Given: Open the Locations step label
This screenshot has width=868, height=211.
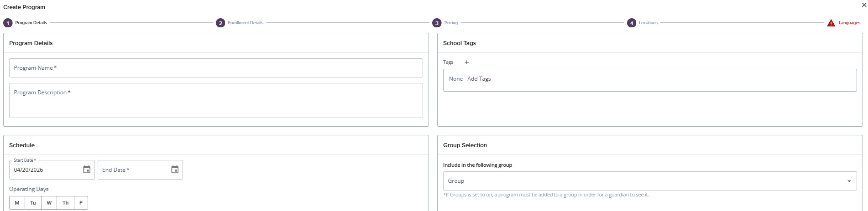Looking at the screenshot, I should click(x=648, y=23).
